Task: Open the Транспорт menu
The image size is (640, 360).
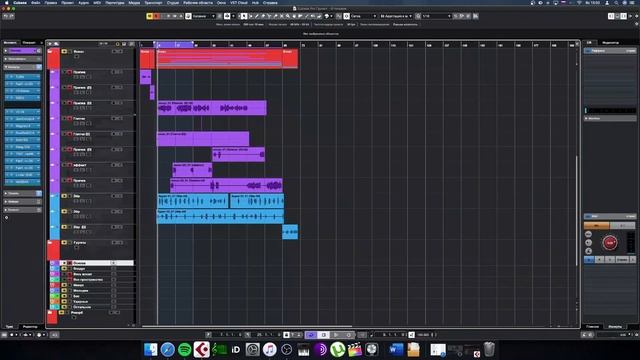Action: point(153,2)
